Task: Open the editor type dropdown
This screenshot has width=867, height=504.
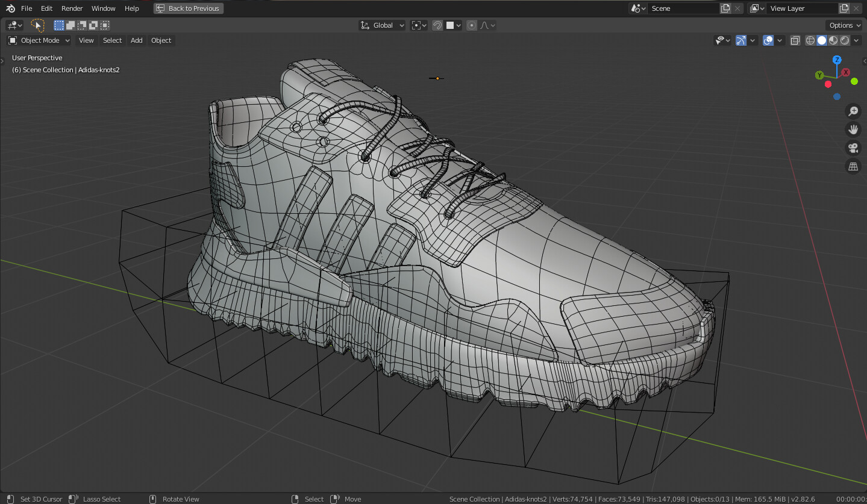Action: pyautogui.click(x=14, y=25)
